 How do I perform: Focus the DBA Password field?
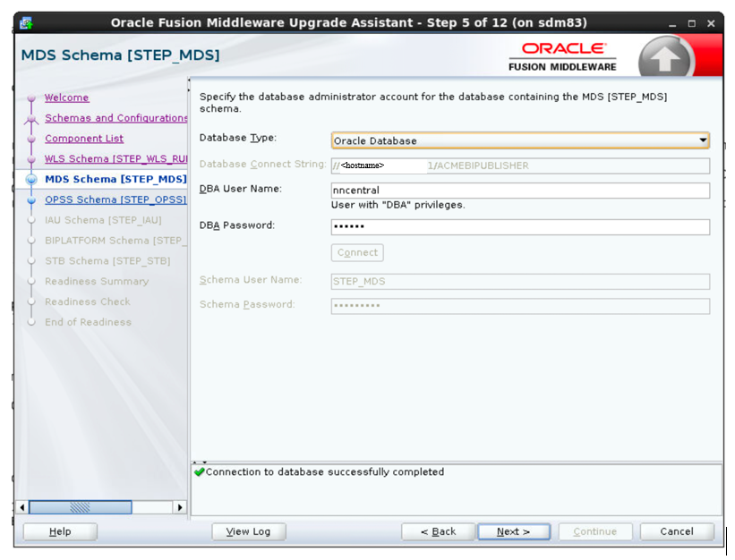(x=520, y=227)
